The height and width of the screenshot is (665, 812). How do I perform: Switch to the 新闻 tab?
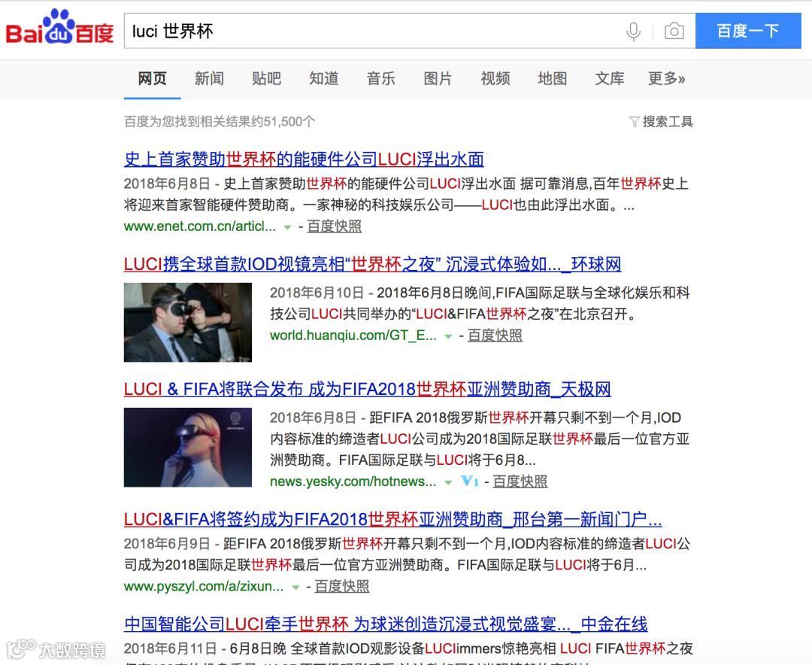(x=209, y=79)
